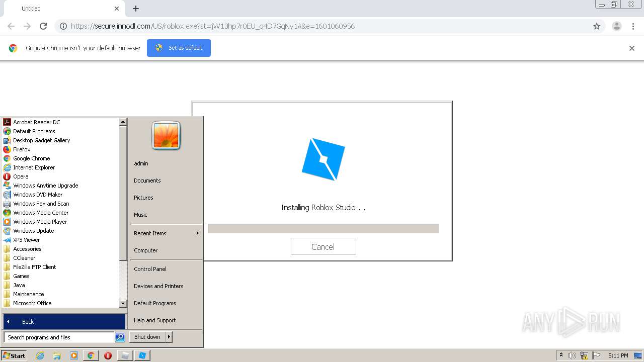Open XPS Viewer

point(22,240)
